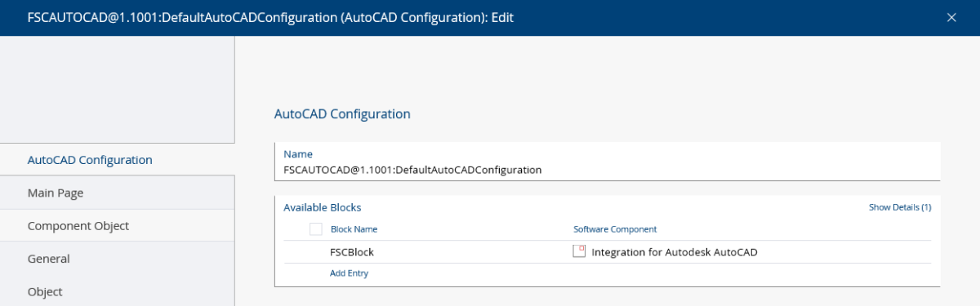Open Integration for Autodesk AutoCAD software component
Screen dimensions: 980x306
[675, 252]
